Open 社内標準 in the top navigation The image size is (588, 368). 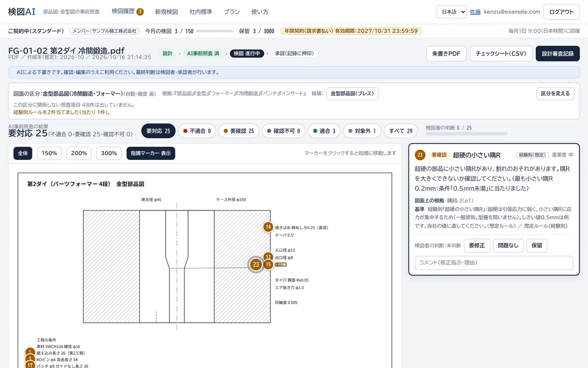(x=201, y=12)
